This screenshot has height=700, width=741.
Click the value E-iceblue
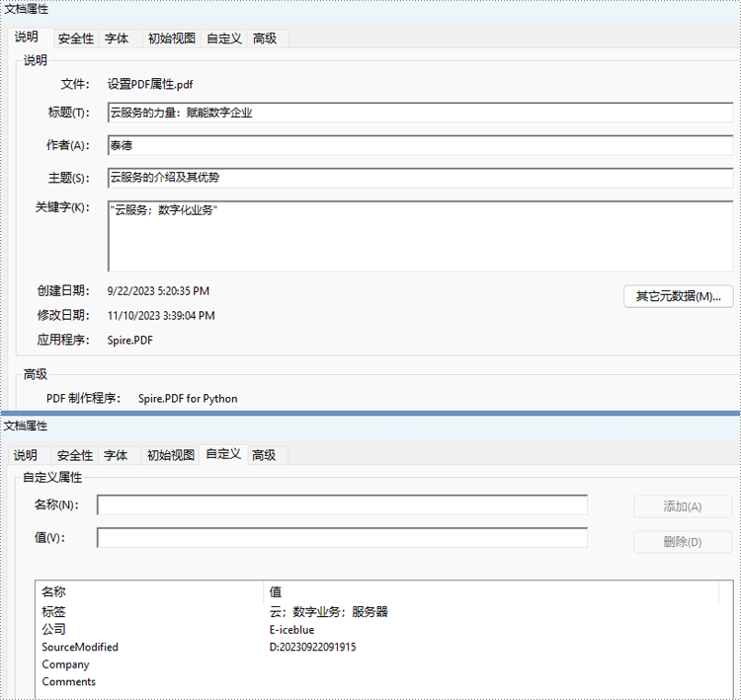(x=291, y=630)
